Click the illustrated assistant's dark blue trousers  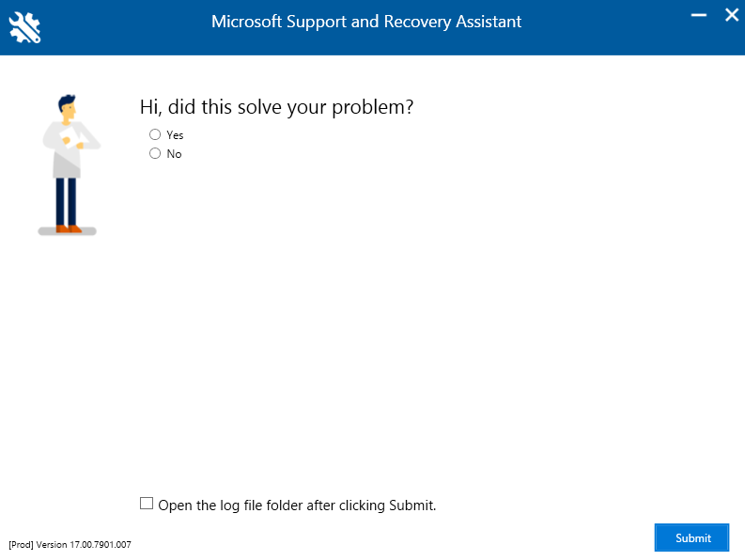click(66, 202)
